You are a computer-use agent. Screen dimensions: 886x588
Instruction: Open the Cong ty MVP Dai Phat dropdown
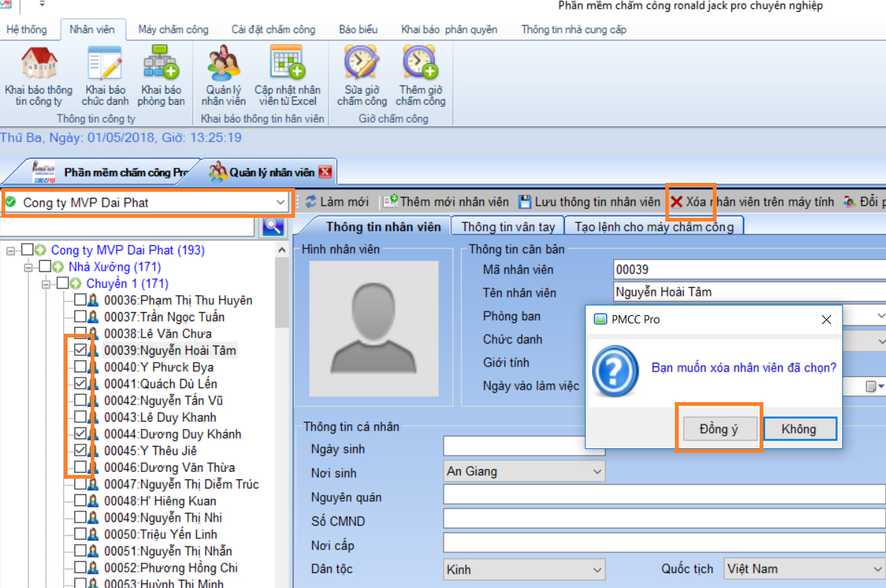pos(280,202)
